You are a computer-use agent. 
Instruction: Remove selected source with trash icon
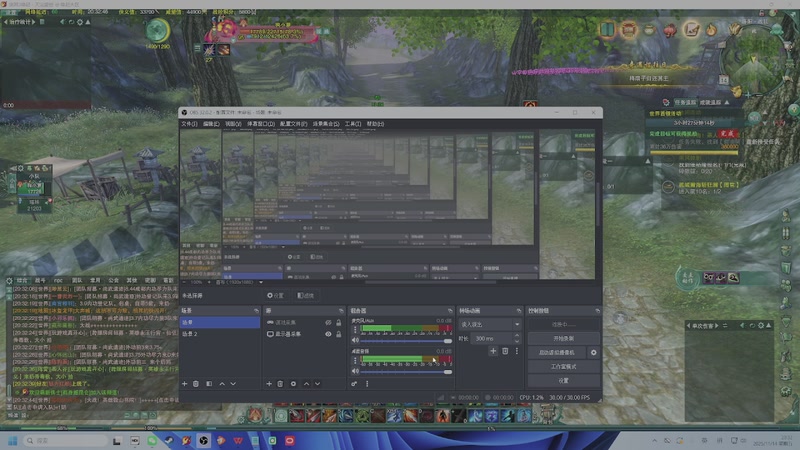(x=280, y=384)
